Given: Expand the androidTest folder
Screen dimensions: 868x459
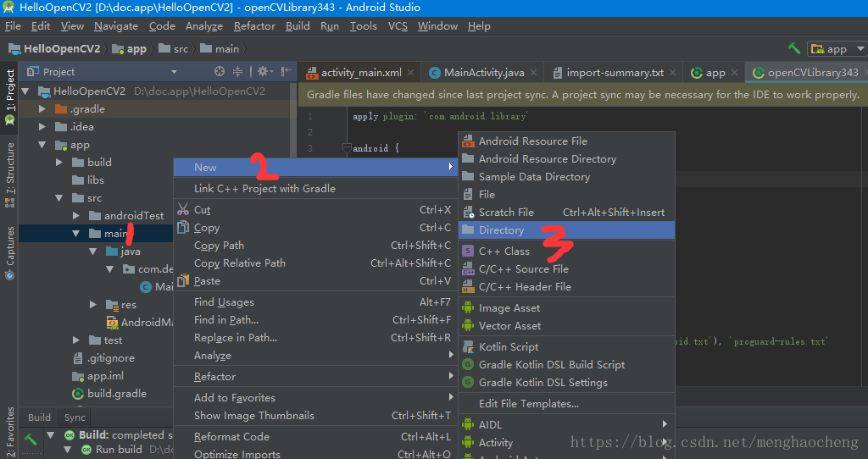Looking at the screenshot, I should tap(76, 216).
